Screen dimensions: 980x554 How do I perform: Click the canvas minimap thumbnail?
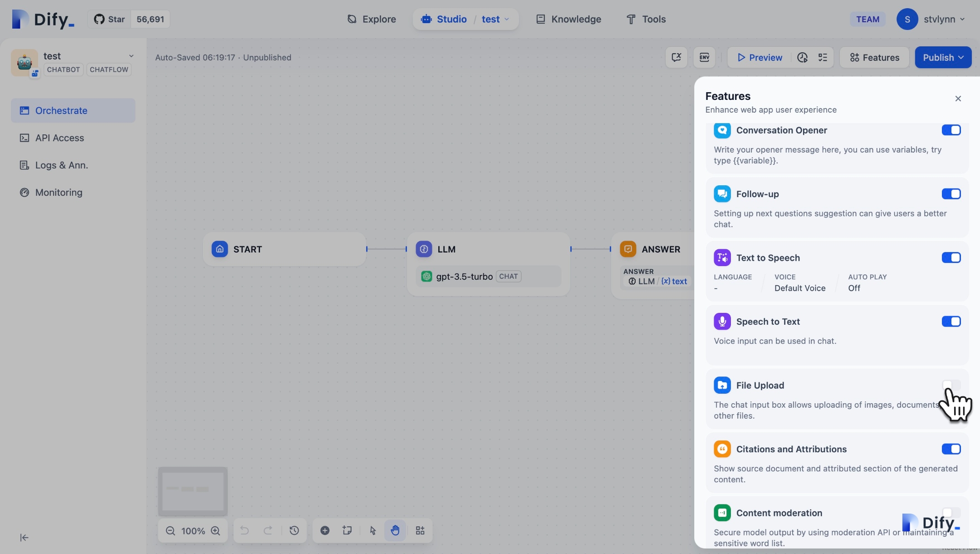point(193,491)
